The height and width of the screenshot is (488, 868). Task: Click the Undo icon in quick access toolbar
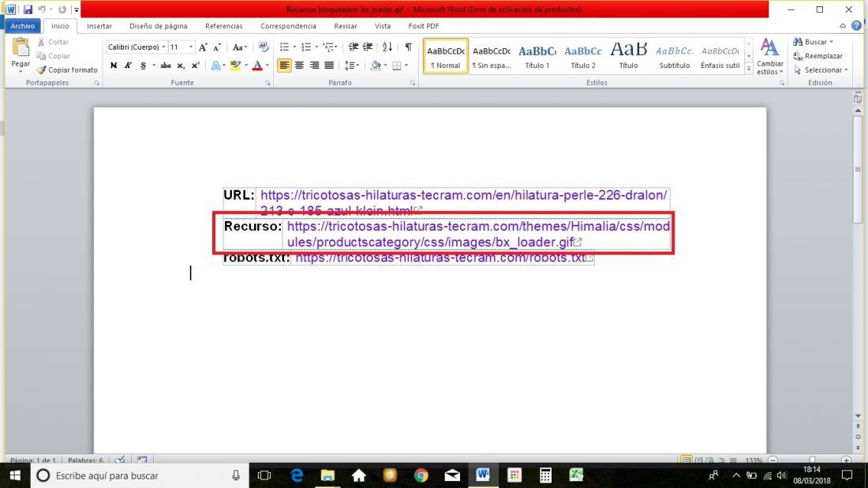click(x=42, y=9)
